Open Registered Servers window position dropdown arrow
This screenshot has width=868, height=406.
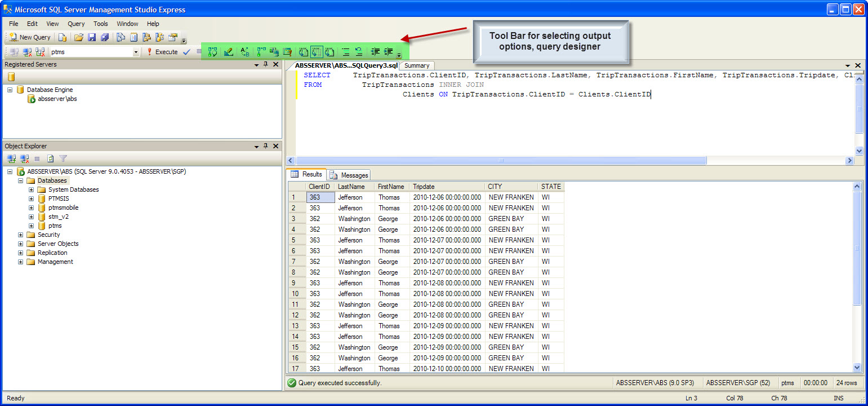(x=256, y=65)
